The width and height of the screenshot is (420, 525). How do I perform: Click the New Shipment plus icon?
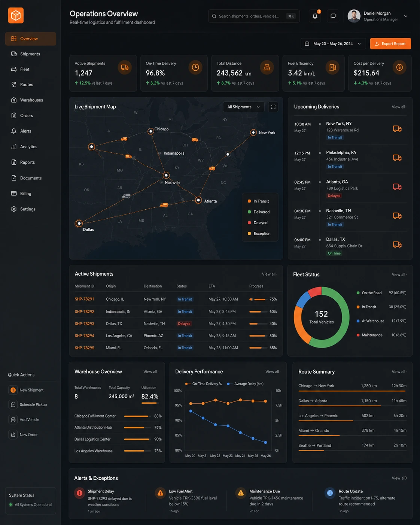pos(13,390)
